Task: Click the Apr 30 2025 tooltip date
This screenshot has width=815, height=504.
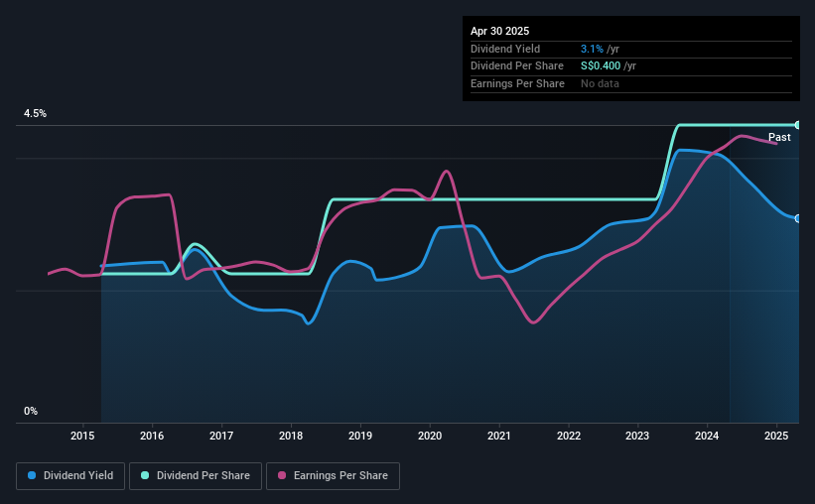Action: click(x=499, y=31)
